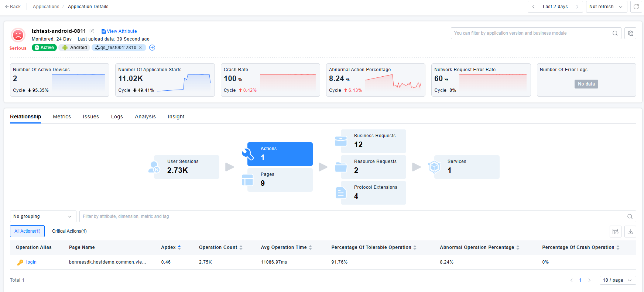This screenshot has width=644, height=292.
Task: Open the 10 / page size dropdown
Action: click(x=617, y=280)
